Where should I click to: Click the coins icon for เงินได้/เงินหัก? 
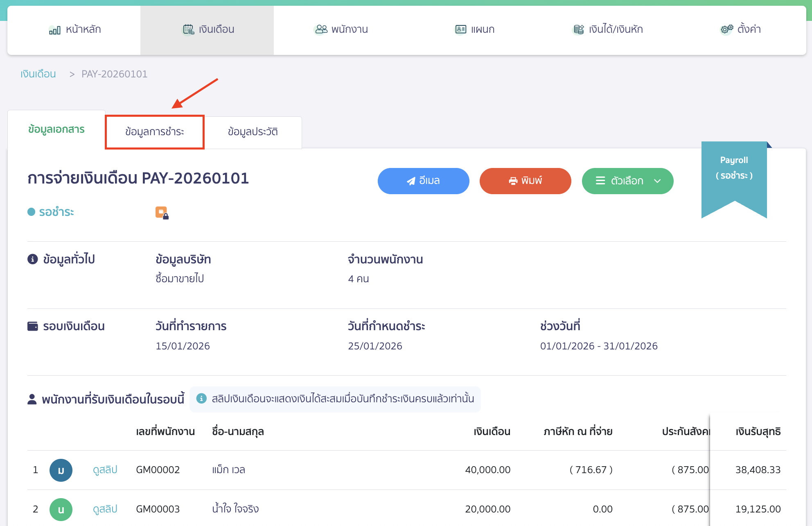pyautogui.click(x=577, y=29)
